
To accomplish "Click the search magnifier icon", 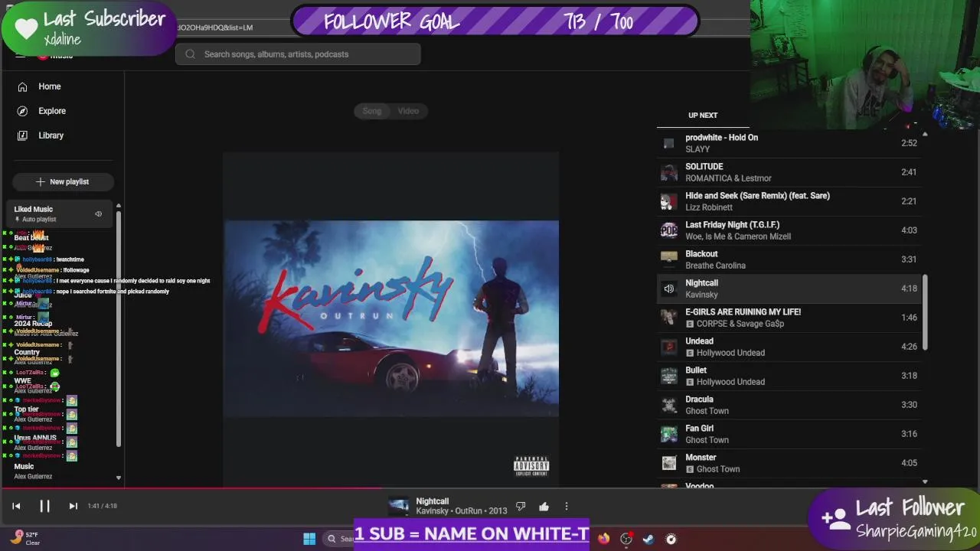I will point(190,54).
